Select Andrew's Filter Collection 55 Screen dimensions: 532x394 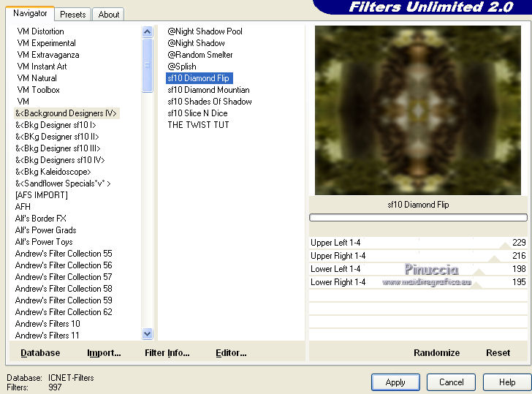(64, 254)
